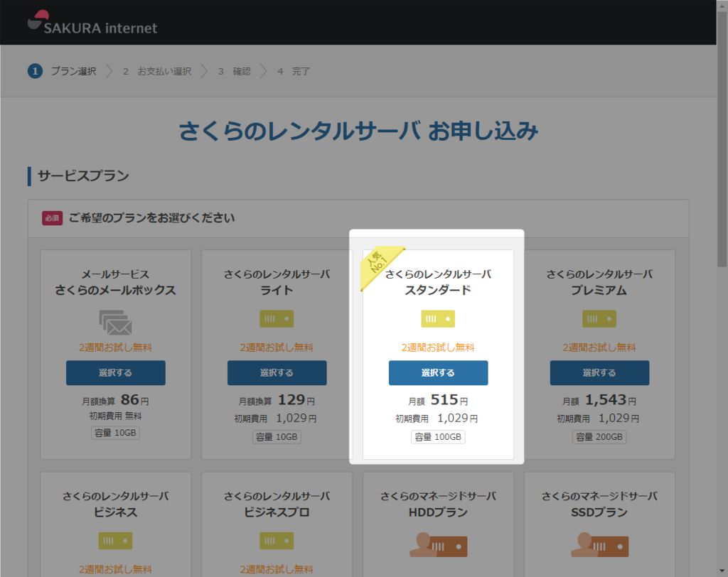Image resolution: width=728 pixels, height=577 pixels.
Task: Go to step プラン選択 in the progress bar
Action: [73, 71]
